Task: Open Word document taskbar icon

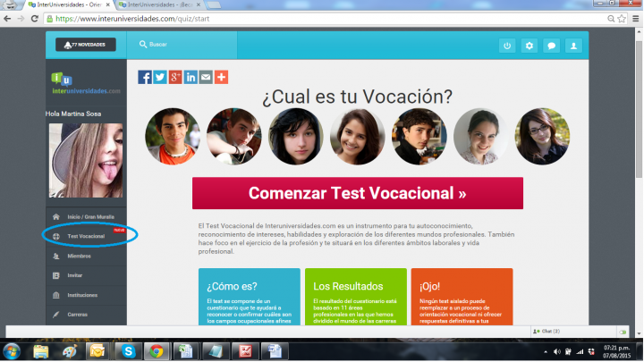Action: click(275, 351)
